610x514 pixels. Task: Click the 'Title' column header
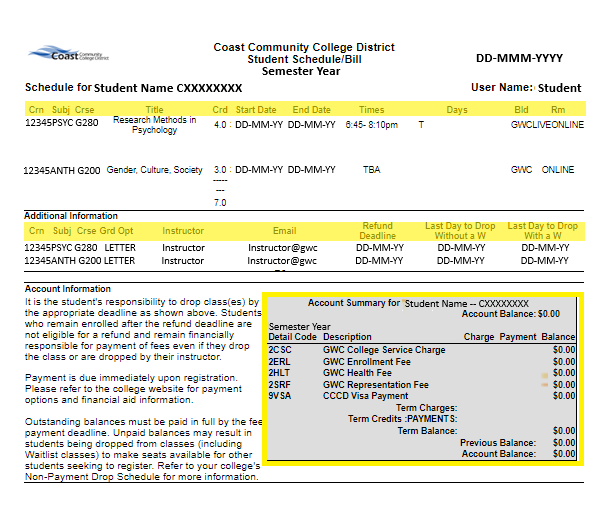click(154, 110)
